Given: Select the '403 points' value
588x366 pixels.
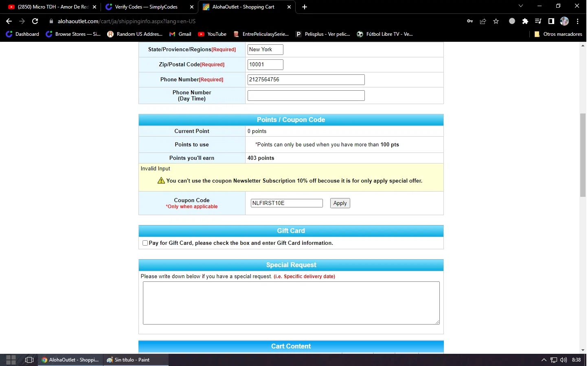Looking at the screenshot, I should point(261,158).
